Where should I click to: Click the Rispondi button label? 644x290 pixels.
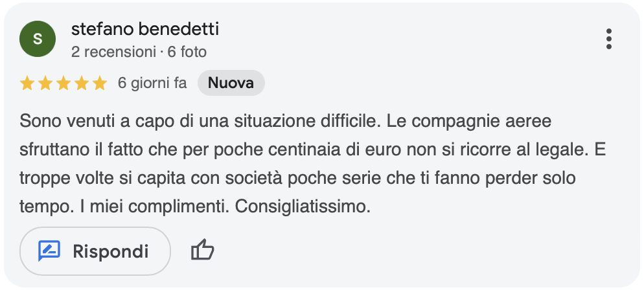click(111, 251)
